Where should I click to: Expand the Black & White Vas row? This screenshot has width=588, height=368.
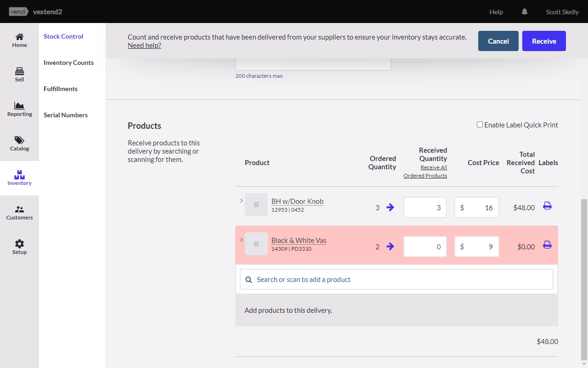[x=242, y=239]
